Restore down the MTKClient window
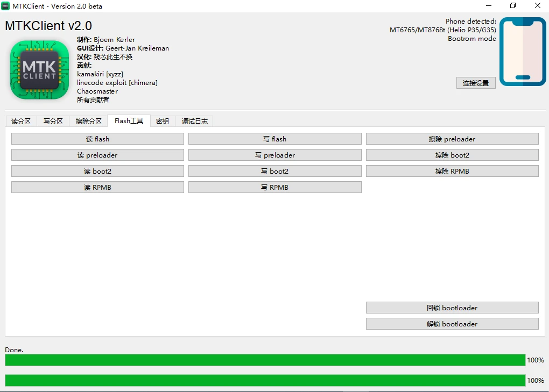Viewport: 549px width, 392px height. pyautogui.click(x=513, y=5)
